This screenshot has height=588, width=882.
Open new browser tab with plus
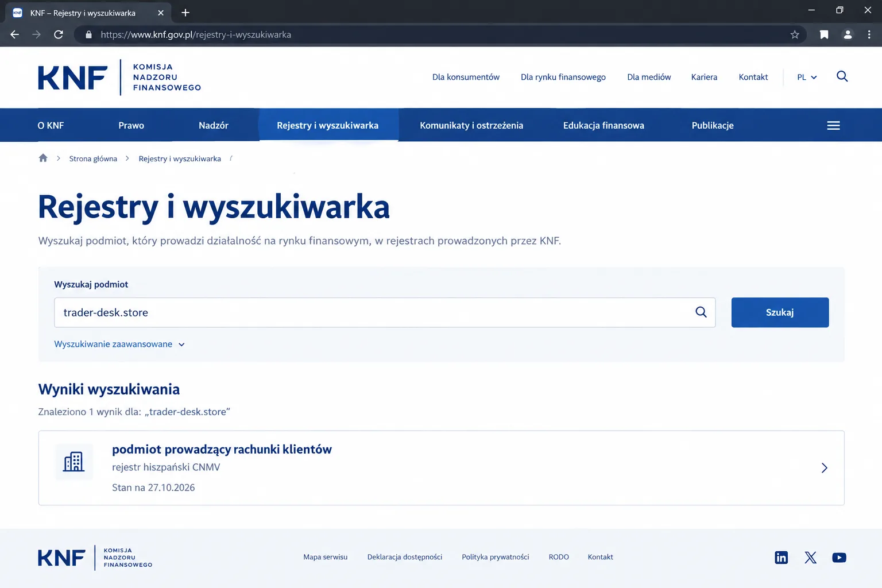pos(185,13)
